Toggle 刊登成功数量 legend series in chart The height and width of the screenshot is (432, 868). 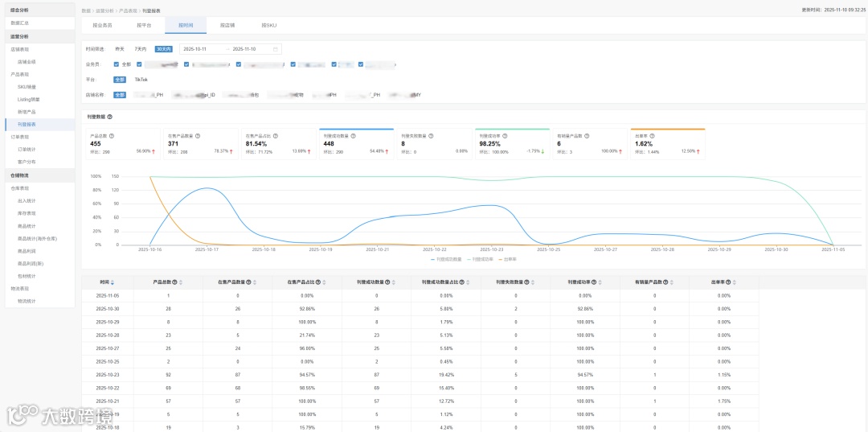click(x=445, y=259)
